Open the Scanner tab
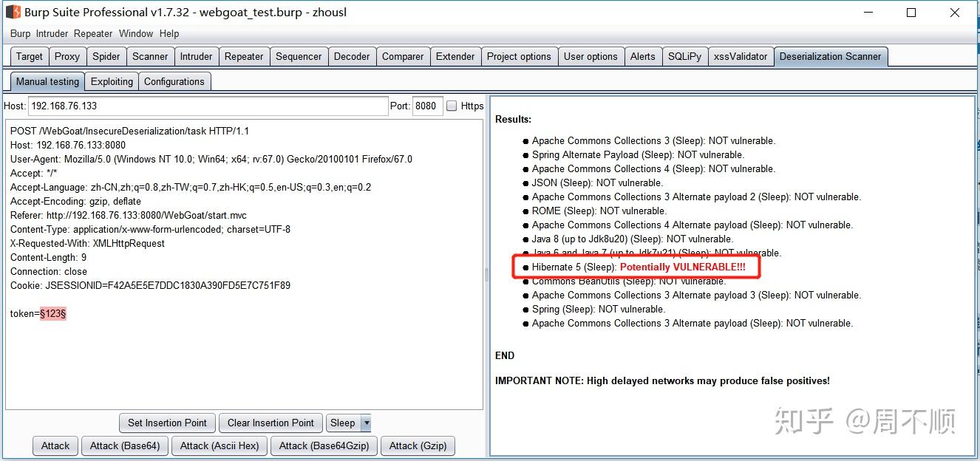The height and width of the screenshot is (461, 980). [150, 55]
